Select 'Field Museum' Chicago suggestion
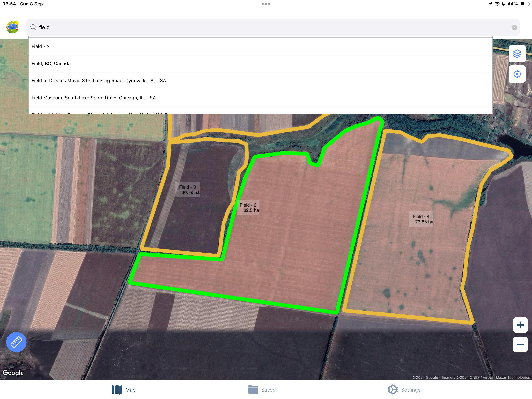 (x=260, y=98)
